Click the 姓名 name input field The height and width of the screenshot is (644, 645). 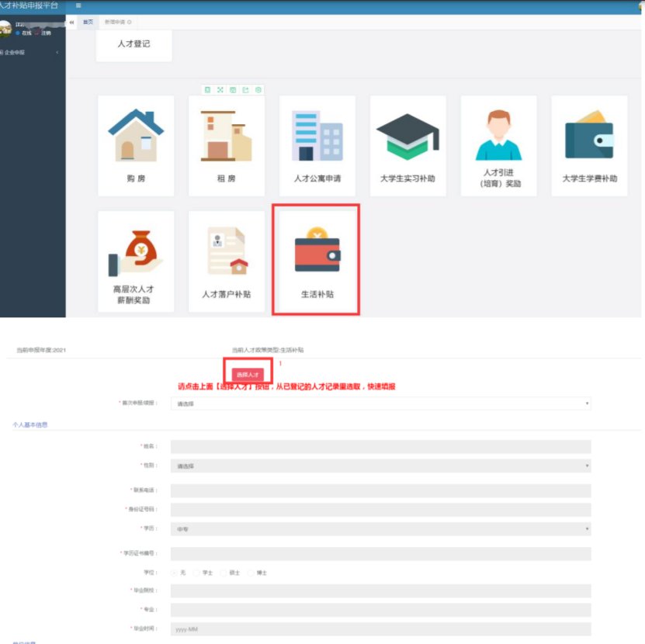[381, 447]
